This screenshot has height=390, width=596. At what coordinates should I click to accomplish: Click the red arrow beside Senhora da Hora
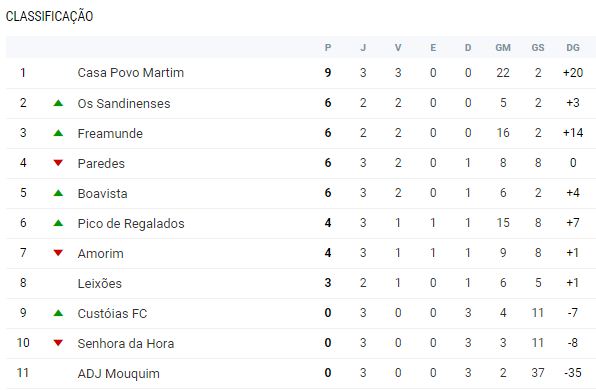tap(58, 343)
